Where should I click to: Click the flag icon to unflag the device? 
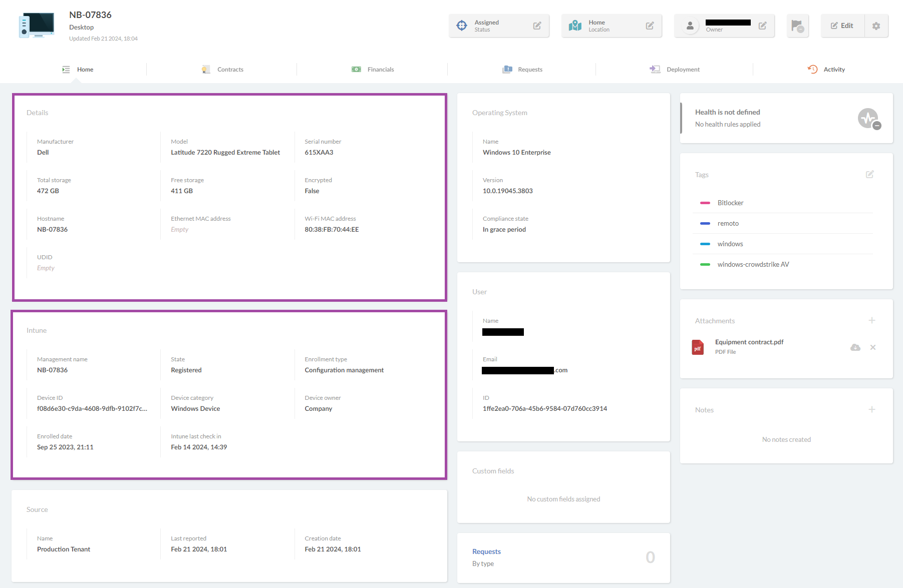pyautogui.click(x=797, y=25)
